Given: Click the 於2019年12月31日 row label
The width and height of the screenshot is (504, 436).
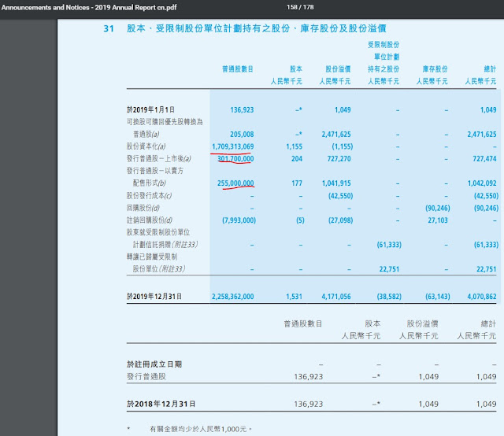Looking at the screenshot, I should click(x=154, y=296).
